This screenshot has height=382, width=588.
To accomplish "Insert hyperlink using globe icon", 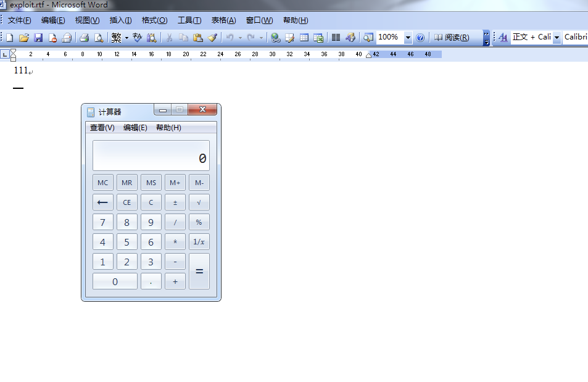I will coord(276,38).
